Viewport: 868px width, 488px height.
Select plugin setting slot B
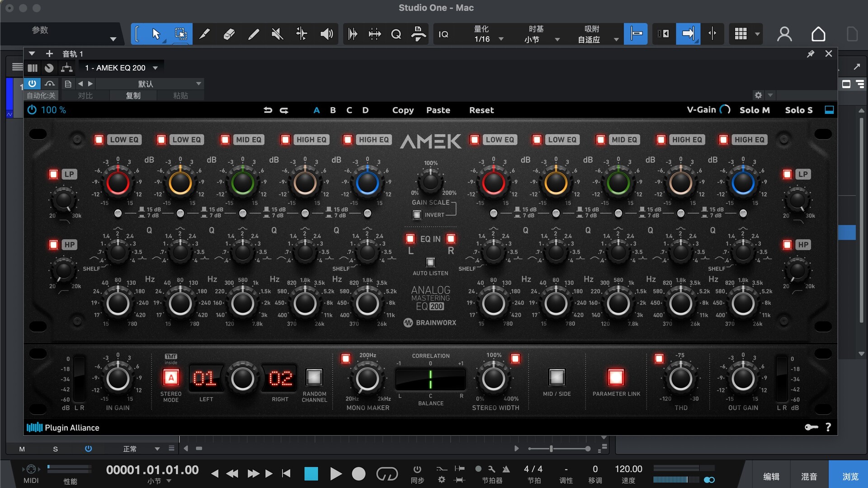pyautogui.click(x=333, y=110)
